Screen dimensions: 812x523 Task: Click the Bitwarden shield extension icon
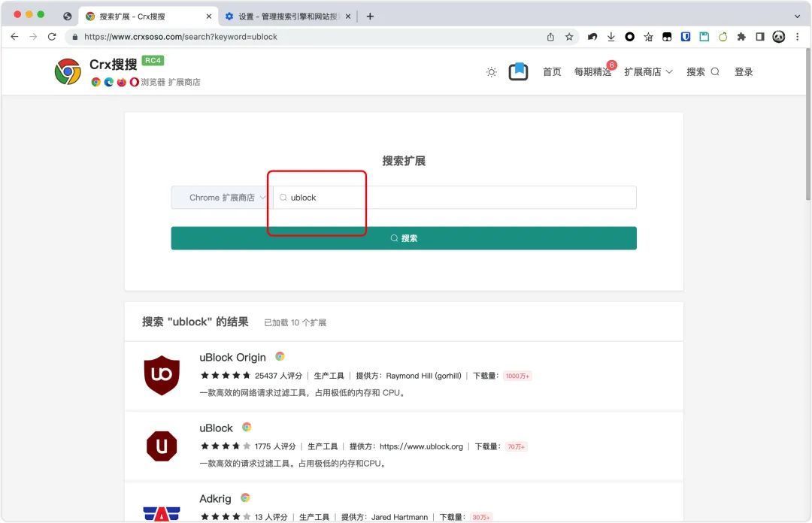(x=686, y=37)
